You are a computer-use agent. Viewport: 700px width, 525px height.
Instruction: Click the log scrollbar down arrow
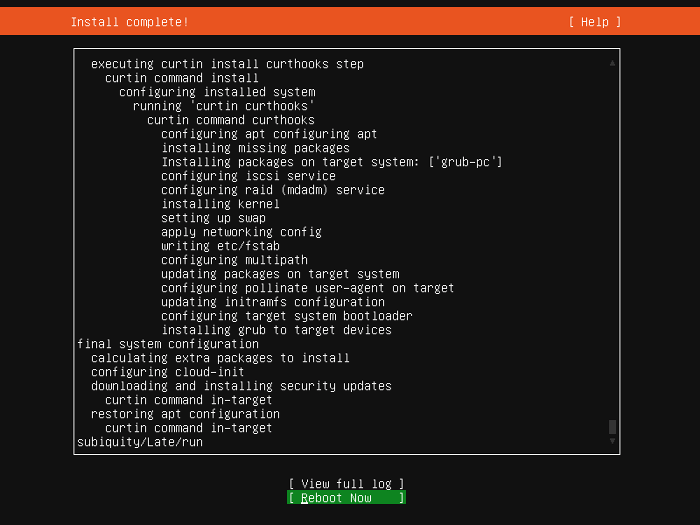pyautogui.click(x=612, y=441)
